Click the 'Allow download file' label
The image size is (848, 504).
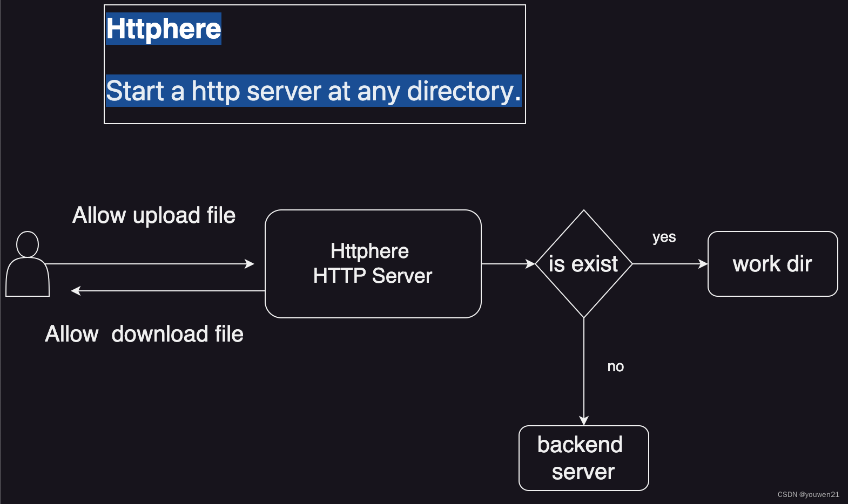[x=144, y=334]
